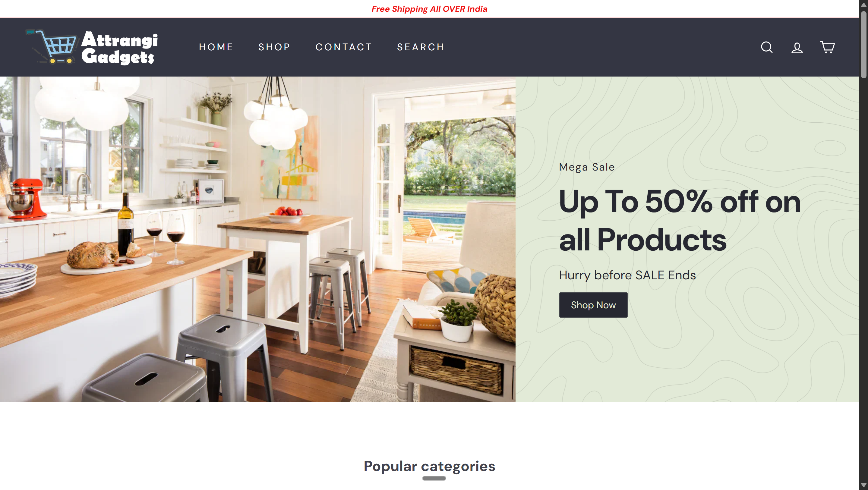Click the Up To 50% off headline

click(679, 221)
